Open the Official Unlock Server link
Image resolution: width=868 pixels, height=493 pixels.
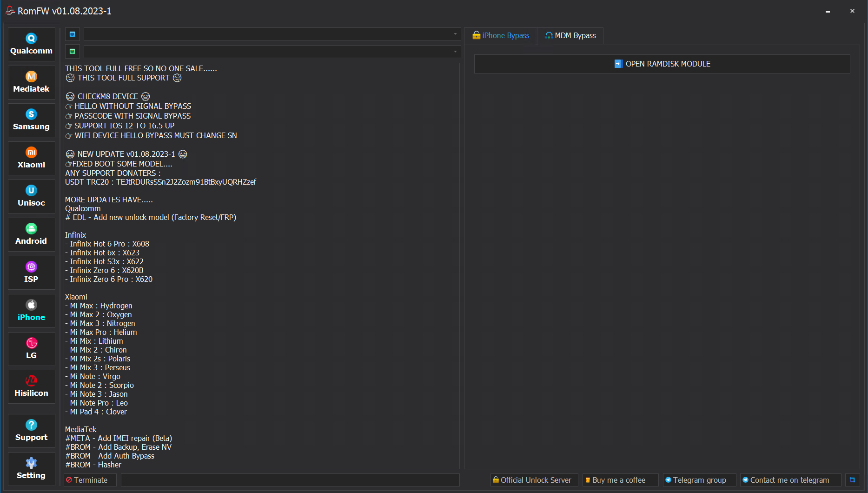point(534,480)
